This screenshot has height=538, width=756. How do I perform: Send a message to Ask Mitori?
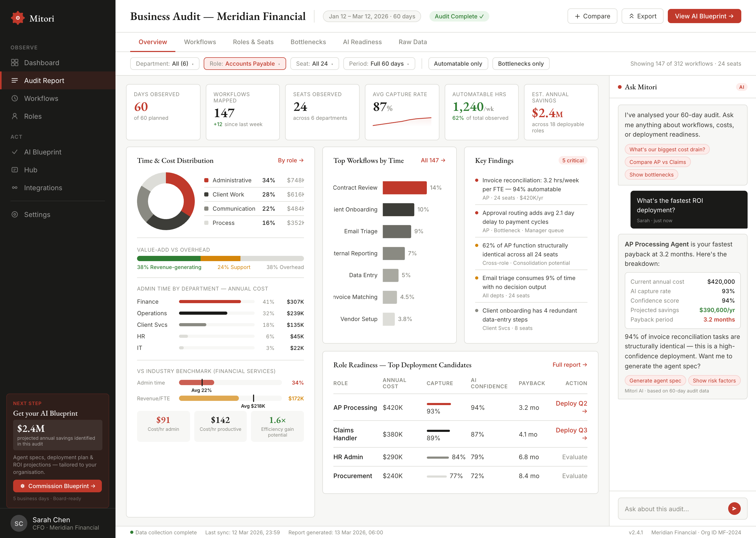pos(734,508)
